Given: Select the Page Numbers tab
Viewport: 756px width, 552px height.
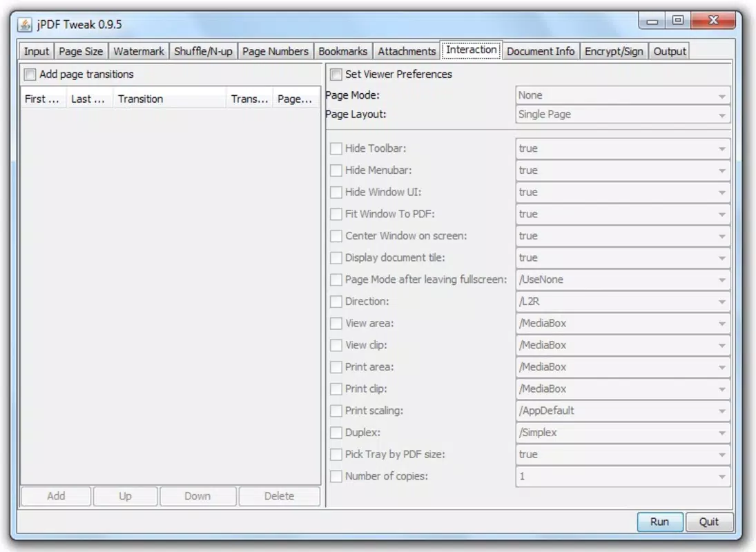Looking at the screenshot, I should pyautogui.click(x=275, y=51).
